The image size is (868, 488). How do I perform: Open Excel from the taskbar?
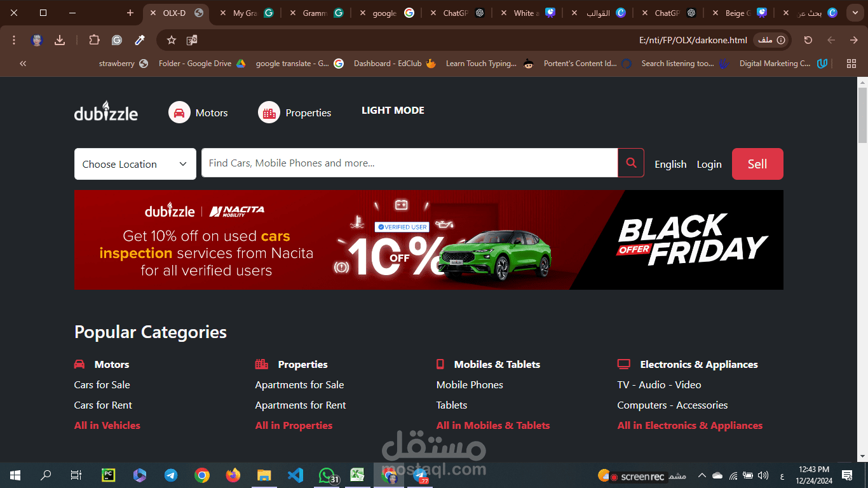(358, 475)
